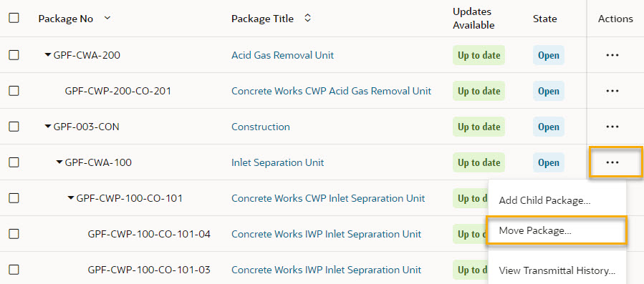Sort by Package Title using sort arrows
Screen dimensions: 644x284
pyautogui.click(x=307, y=19)
